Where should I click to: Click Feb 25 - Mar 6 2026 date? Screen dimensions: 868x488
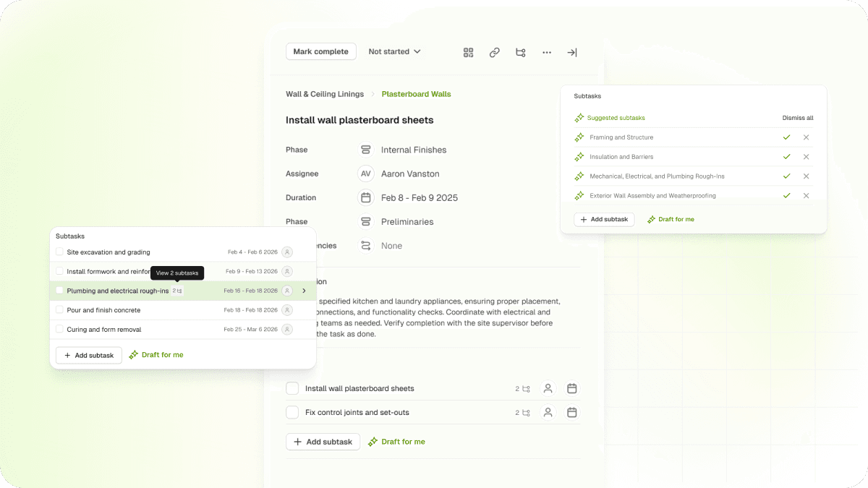click(251, 329)
